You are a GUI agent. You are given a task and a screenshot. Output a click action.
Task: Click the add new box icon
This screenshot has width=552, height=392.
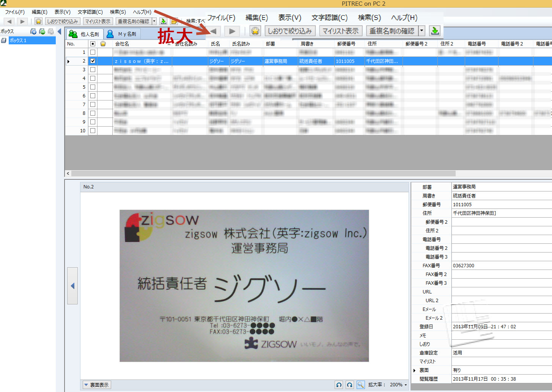pos(33,31)
